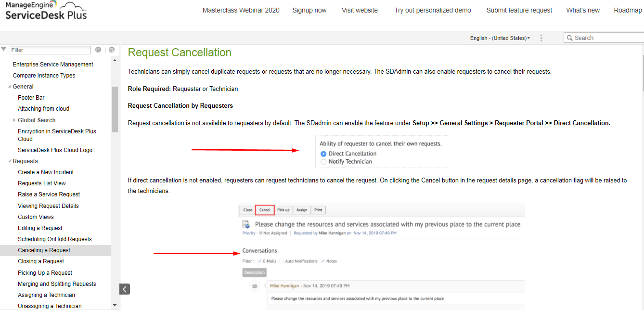Click the funnel filter icon in sidebar
Screen dimensions: 644x310
tap(4, 50)
